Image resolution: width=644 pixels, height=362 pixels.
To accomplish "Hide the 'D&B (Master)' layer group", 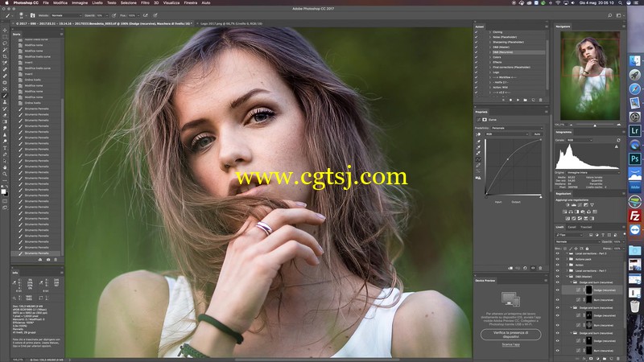I will tap(557, 277).
